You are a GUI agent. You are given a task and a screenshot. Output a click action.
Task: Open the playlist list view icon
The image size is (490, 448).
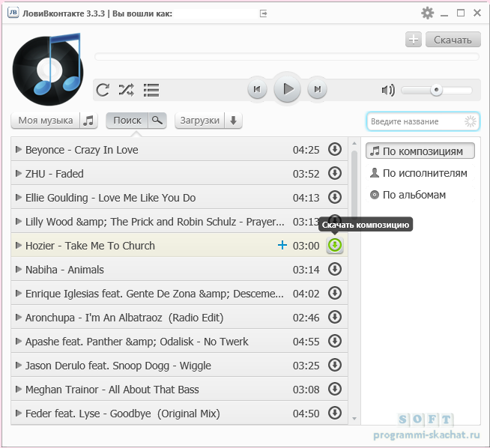151,90
